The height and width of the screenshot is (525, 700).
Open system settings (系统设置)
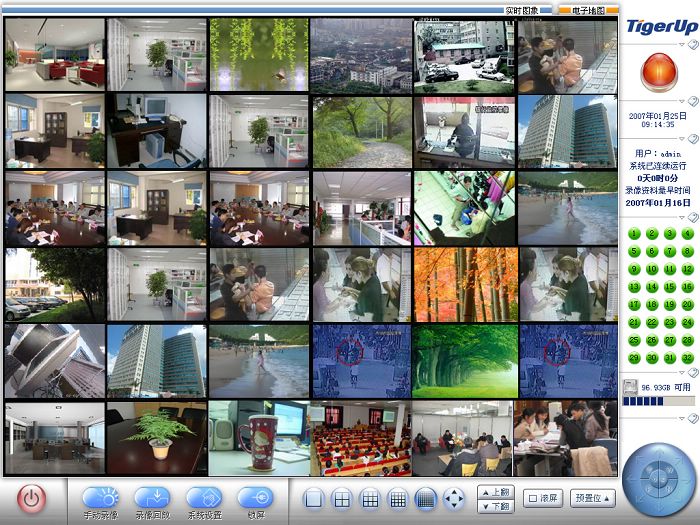click(x=204, y=497)
